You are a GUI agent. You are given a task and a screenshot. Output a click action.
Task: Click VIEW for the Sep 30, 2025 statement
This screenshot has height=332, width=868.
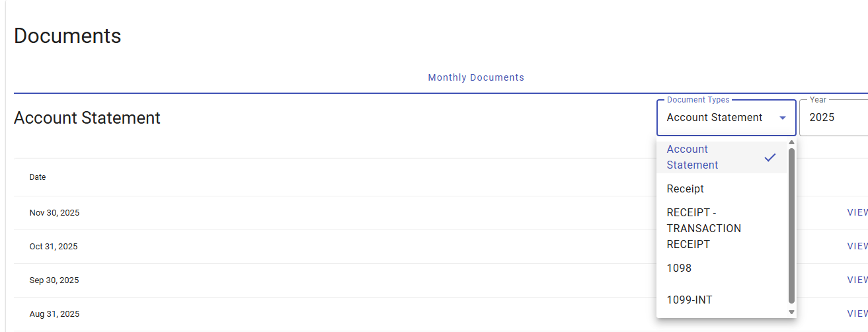pyautogui.click(x=857, y=280)
